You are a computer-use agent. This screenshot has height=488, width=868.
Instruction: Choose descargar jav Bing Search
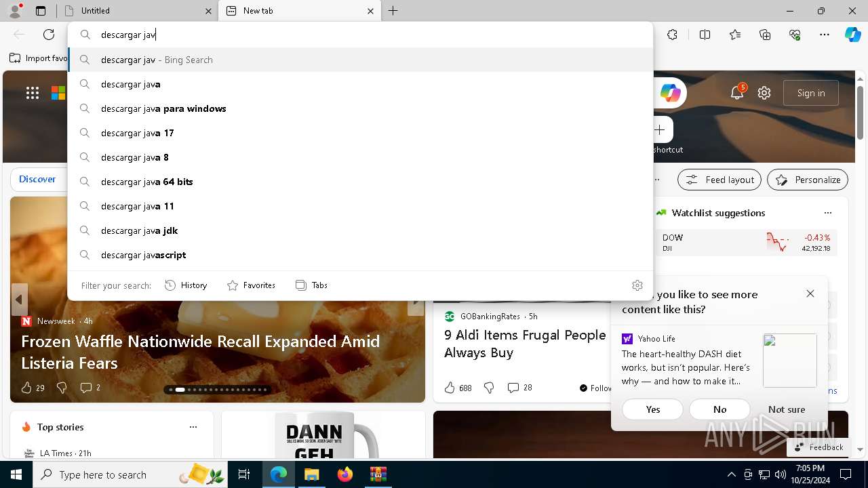coord(361,60)
